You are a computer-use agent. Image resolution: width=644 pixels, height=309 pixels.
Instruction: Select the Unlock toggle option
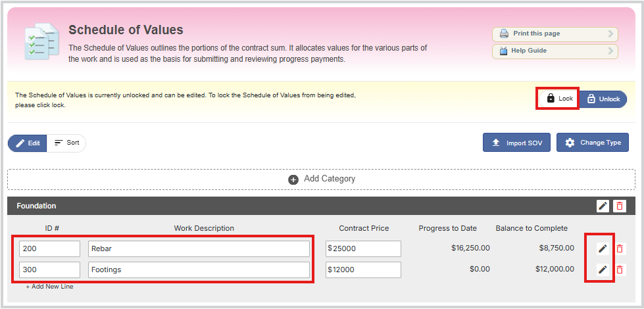click(603, 99)
